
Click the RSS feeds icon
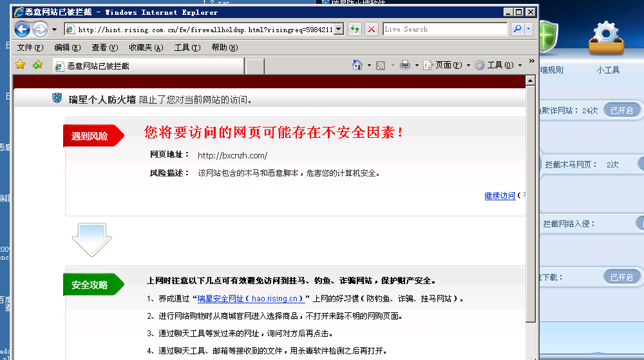(x=381, y=65)
